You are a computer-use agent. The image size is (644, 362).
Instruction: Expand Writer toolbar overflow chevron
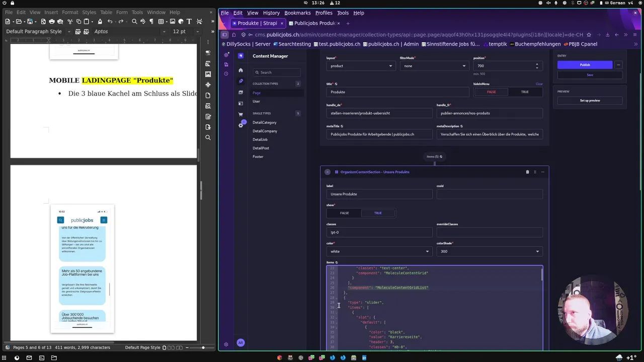(213, 22)
